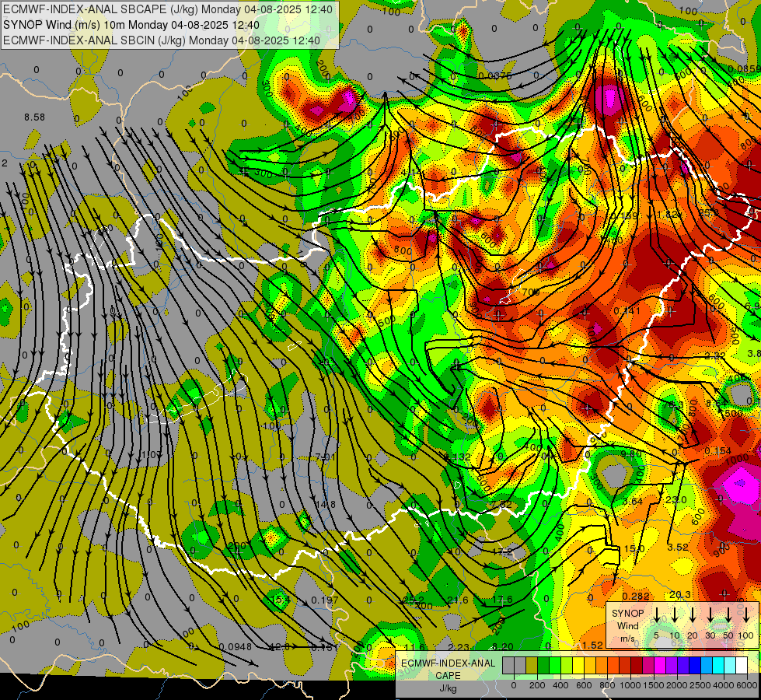Pick the bright magenta CAPE scale swatch
The width and height of the screenshot is (761, 700).
tap(660, 665)
